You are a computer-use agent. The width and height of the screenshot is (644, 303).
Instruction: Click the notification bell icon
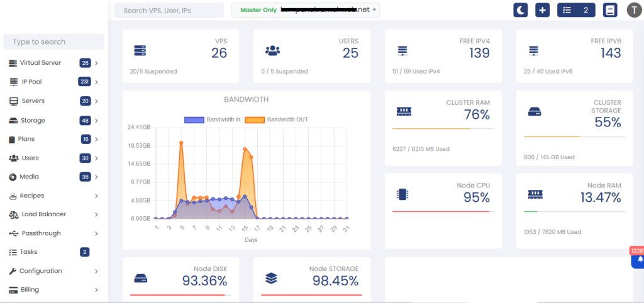[640, 260]
